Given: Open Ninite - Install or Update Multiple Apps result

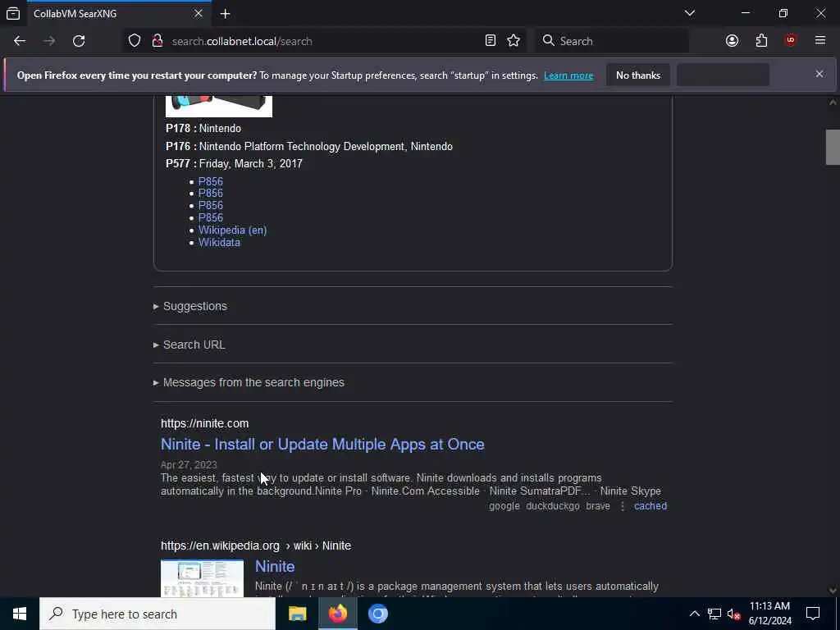Looking at the screenshot, I should click(322, 444).
